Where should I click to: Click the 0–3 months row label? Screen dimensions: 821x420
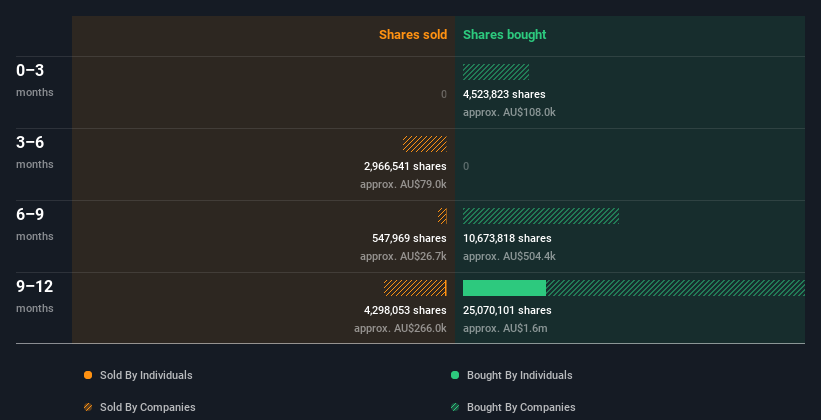35,80
